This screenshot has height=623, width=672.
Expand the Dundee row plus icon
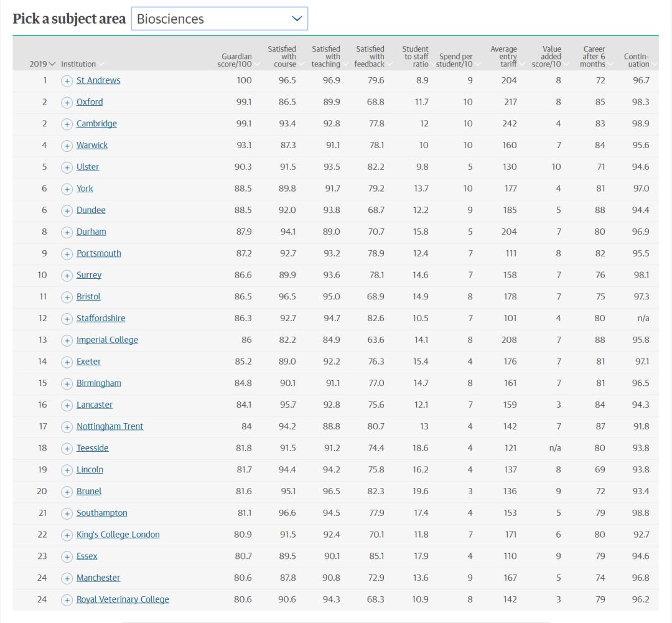[67, 210]
